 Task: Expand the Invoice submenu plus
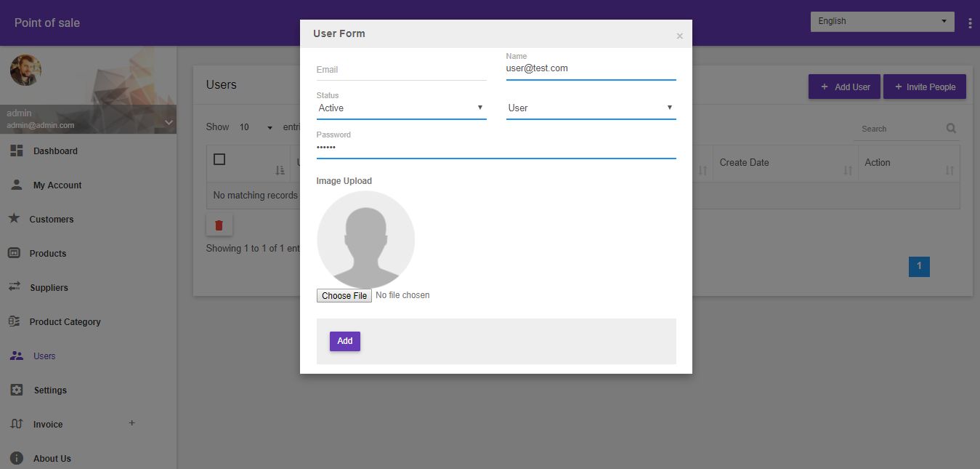131,422
